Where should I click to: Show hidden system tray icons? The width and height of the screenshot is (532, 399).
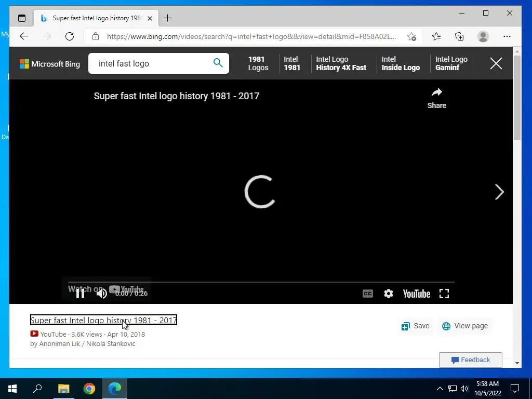[x=440, y=389]
